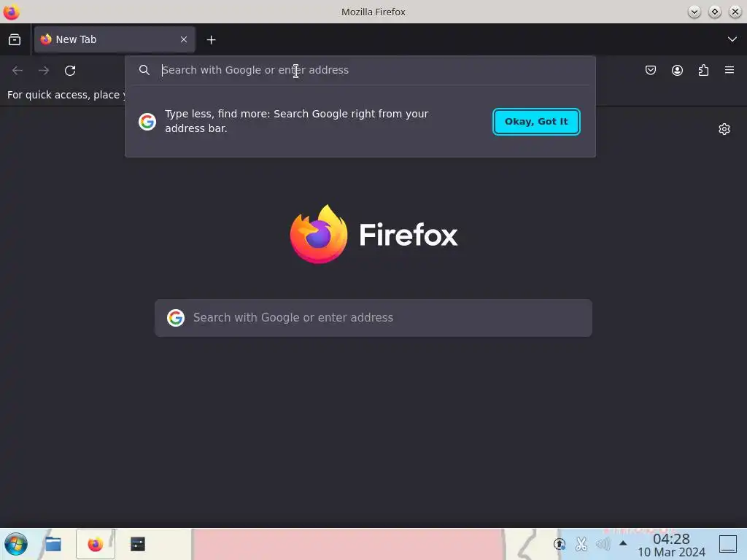Open clipboard scissors tray icon

581,544
